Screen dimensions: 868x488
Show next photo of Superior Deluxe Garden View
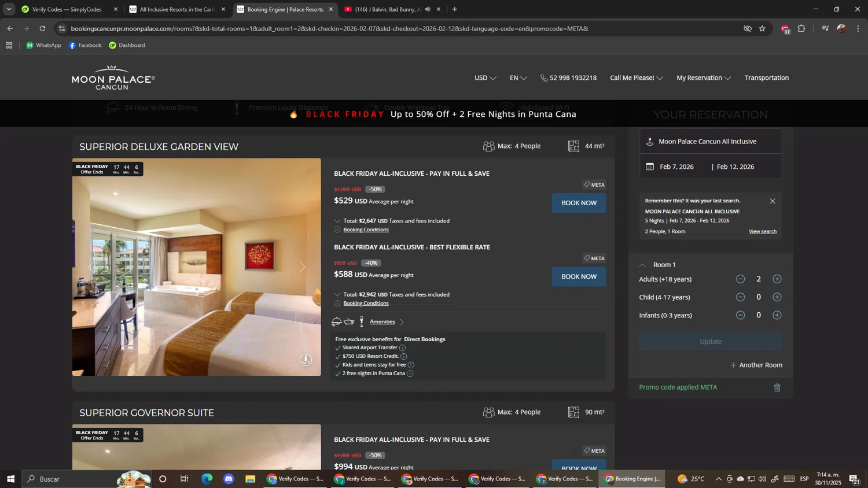[x=301, y=267]
